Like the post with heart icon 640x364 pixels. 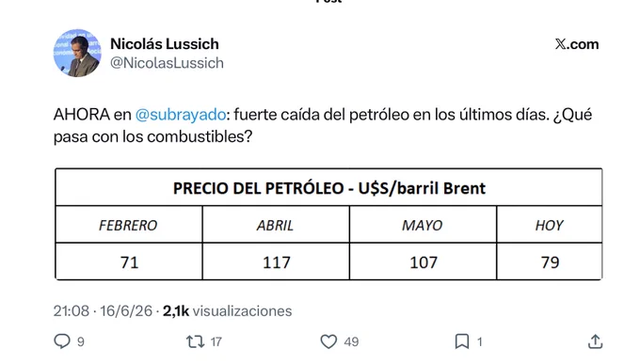point(328,341)
